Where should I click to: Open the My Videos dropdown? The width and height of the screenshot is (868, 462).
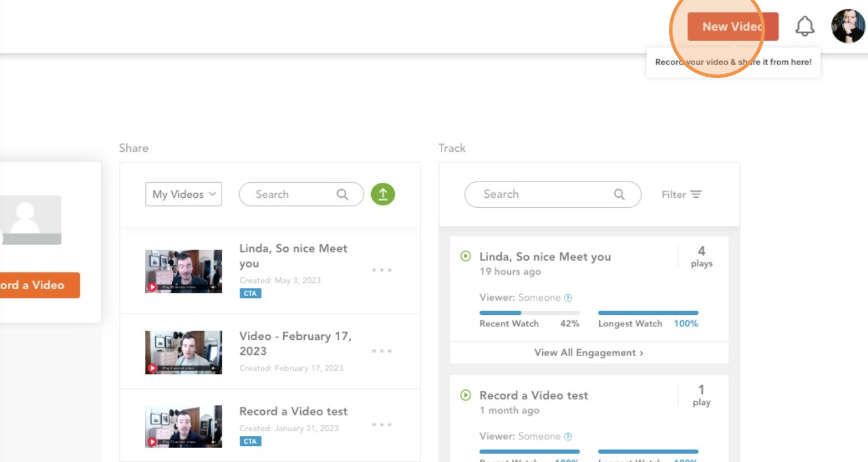click(x=183, y=194)
